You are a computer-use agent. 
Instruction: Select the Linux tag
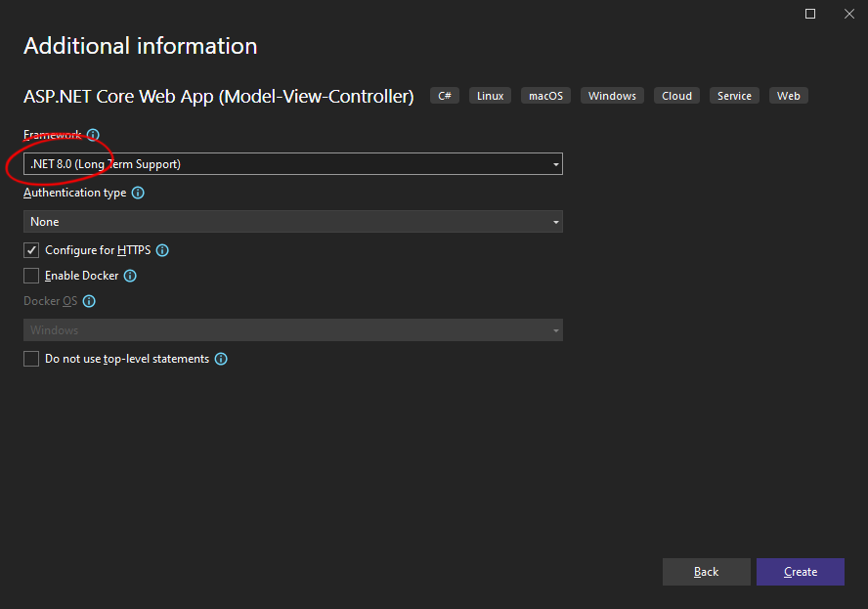pos(490,95)
